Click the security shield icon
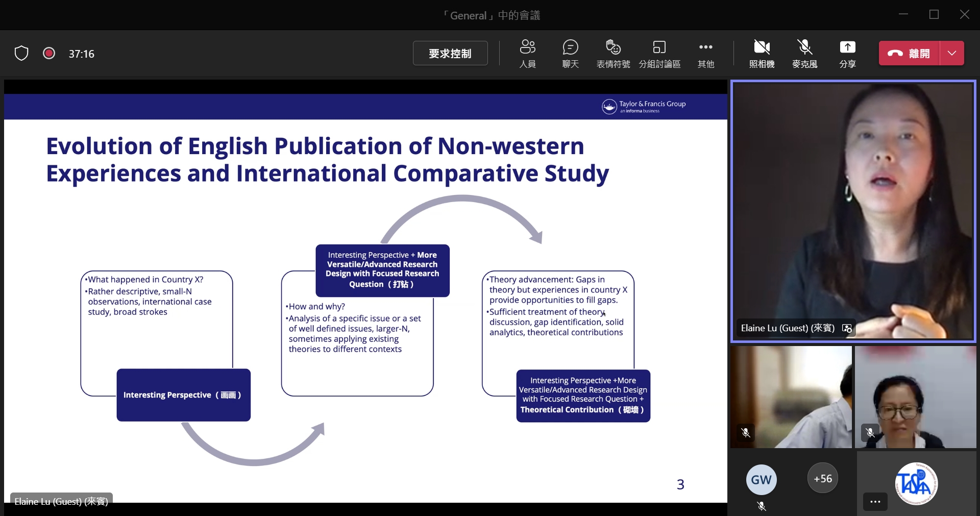This screenshot has height=516, width=980. 21,53
